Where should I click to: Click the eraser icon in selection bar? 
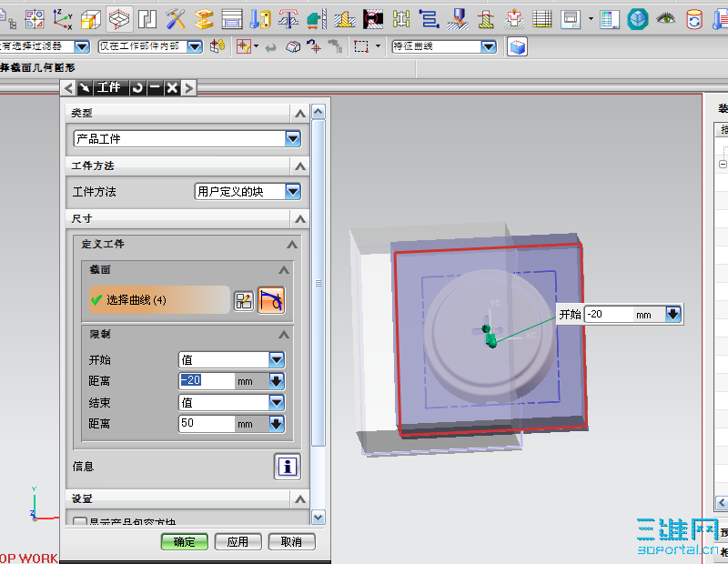click(292, 46)
